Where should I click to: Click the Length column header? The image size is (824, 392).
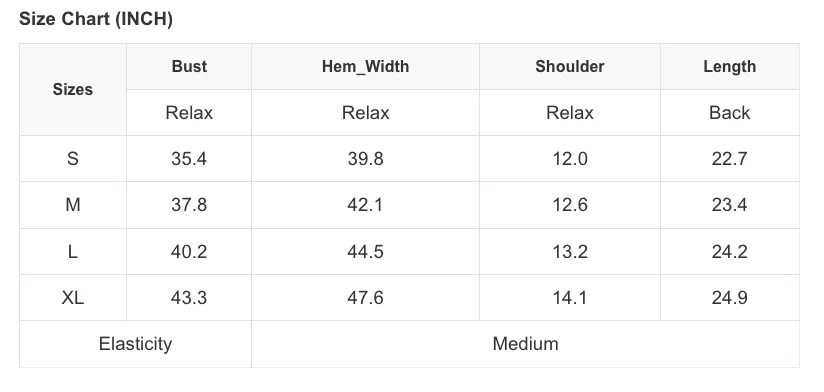coord(729,66)
